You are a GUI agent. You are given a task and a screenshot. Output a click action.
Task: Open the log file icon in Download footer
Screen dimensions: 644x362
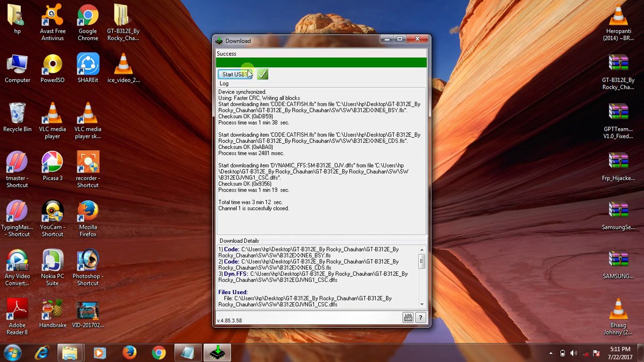[408, 317]
